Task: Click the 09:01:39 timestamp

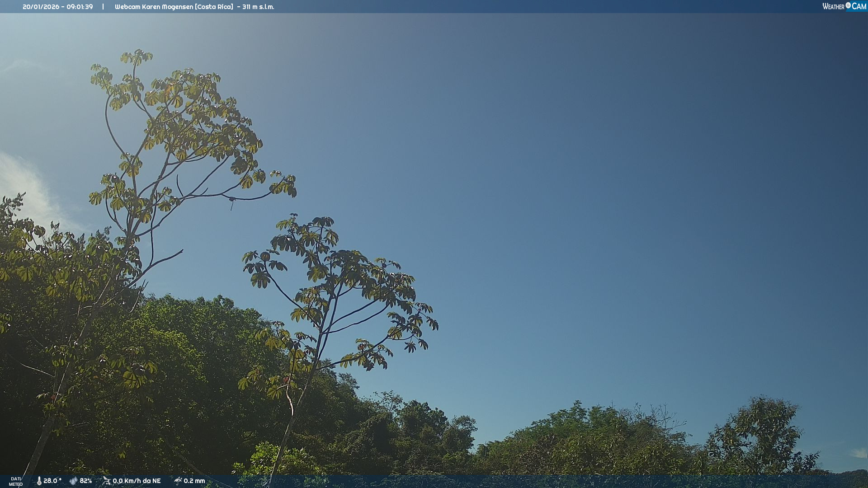Action: [80, 7]
